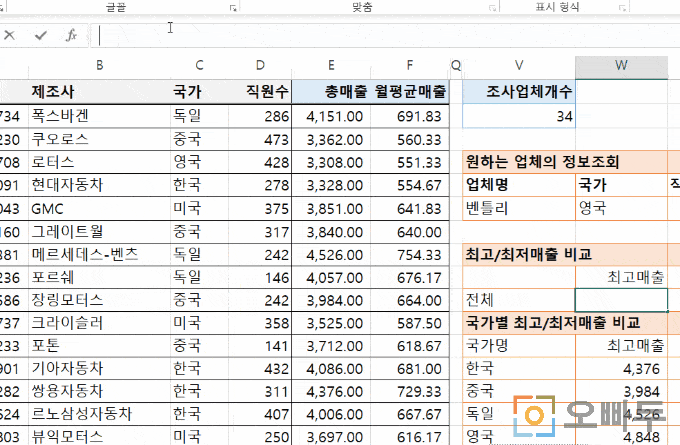Select column V header
The height and width of the screenshot is (445, 680).
click(519, 65)
